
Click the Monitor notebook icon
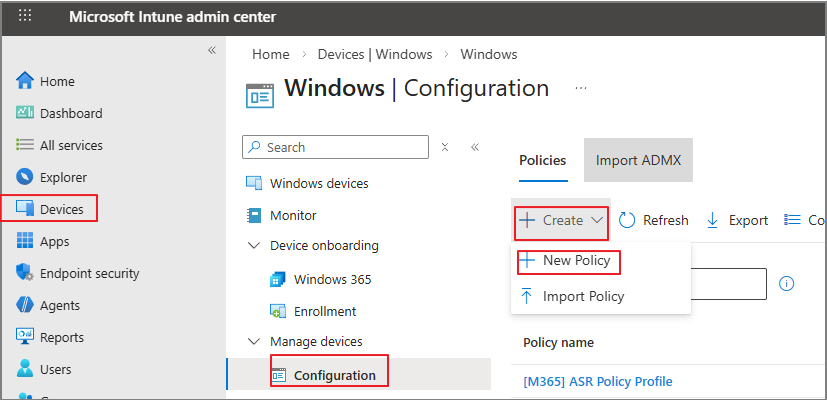click(x=255, y=215)
